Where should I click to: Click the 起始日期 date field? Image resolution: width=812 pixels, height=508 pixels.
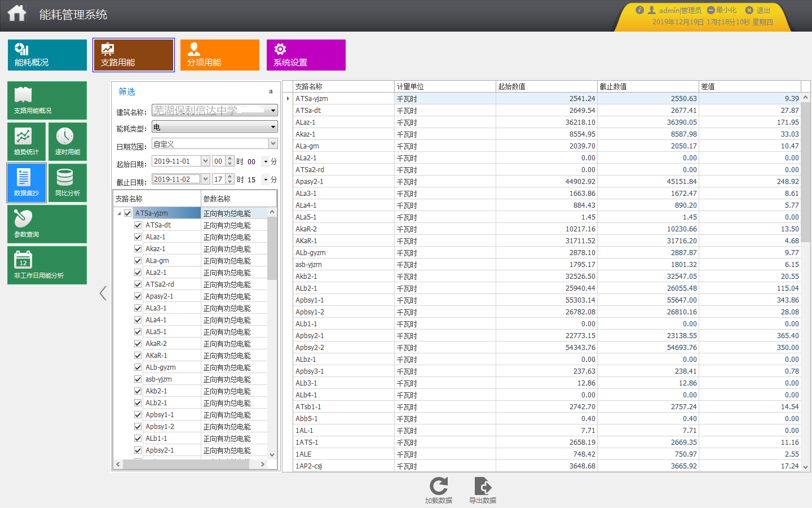176,161
